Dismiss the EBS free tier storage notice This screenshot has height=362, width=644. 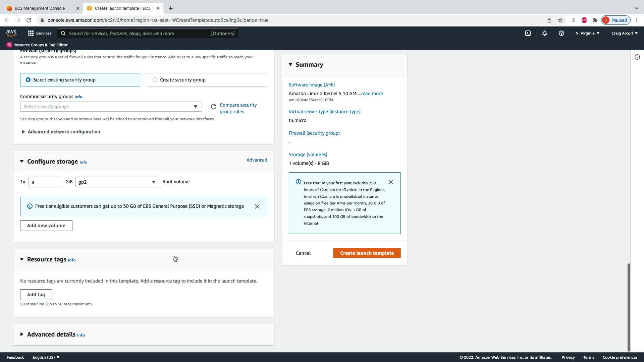pyautogui.click(x=257, y=206)
